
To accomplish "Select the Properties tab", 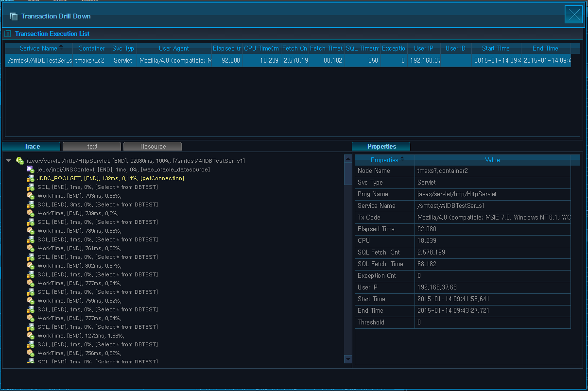I will click(x=381, y=146).
